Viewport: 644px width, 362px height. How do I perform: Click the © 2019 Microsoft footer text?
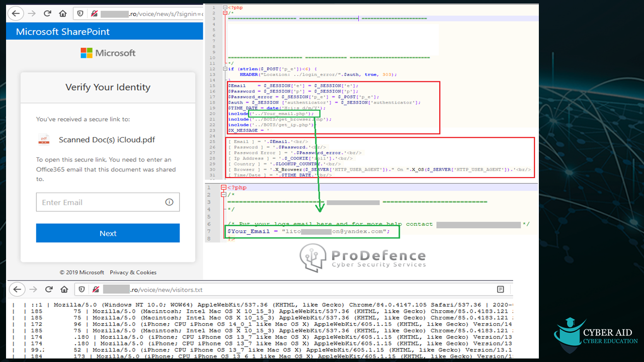pos(82,272)
